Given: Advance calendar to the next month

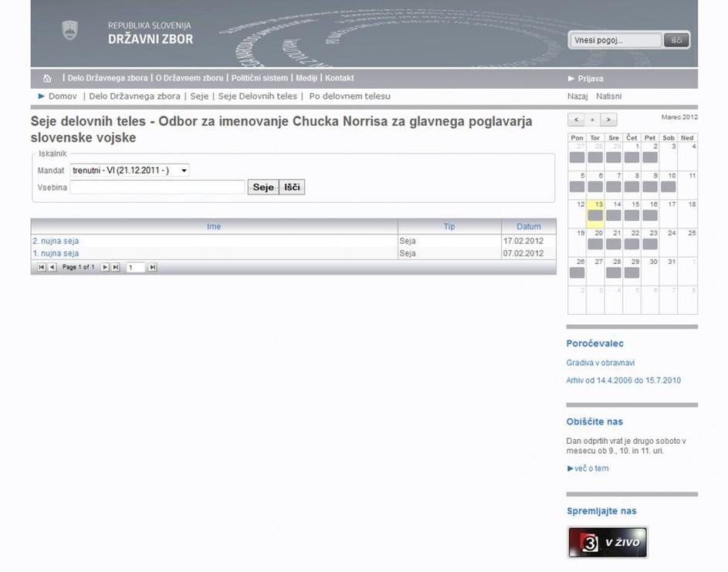Looking at the screenshot, I should [609, 120].
